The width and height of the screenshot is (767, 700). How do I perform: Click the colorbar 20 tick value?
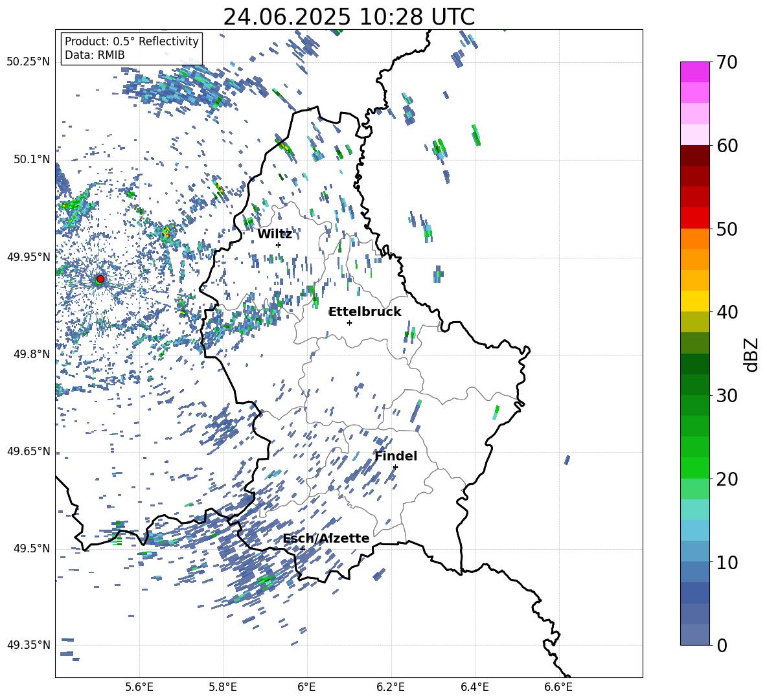click(727, 479)
